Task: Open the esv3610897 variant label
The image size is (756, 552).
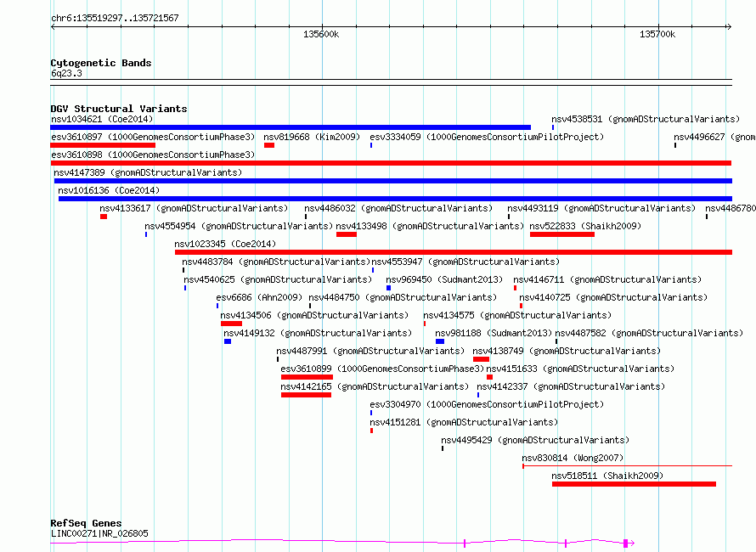Action: pyautogui.click(x=153, y=137)
